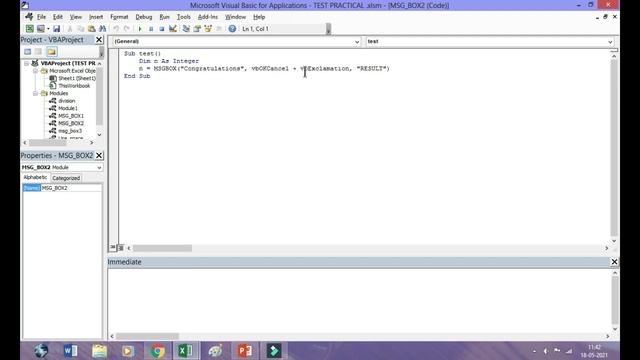This screenshot has height=360, width=640.
Task: Click the Undo toolbar icon
Action: pos(116,29)
